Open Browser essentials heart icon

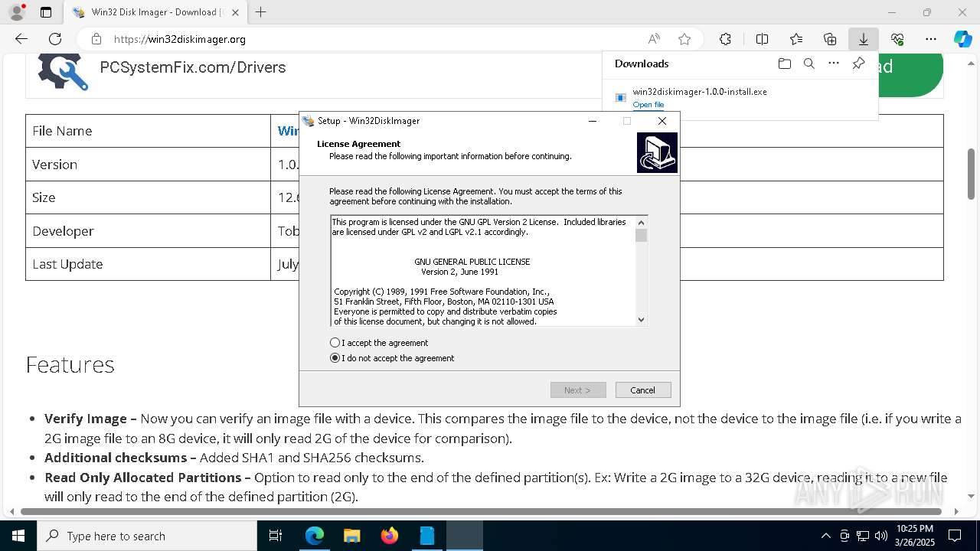pos(897,39)
